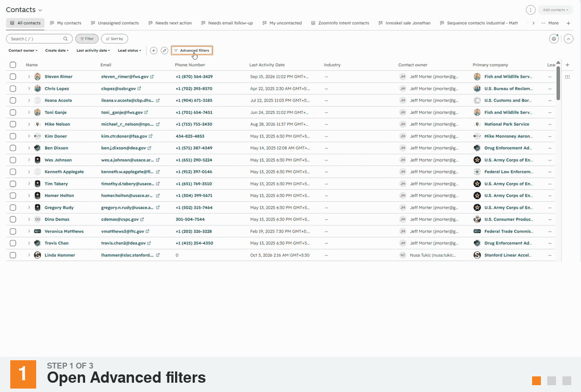Switch to the Needs next action tab
The width and height of the screenshot is (581, 392).
pyautogui.click(x=170, y=23)
